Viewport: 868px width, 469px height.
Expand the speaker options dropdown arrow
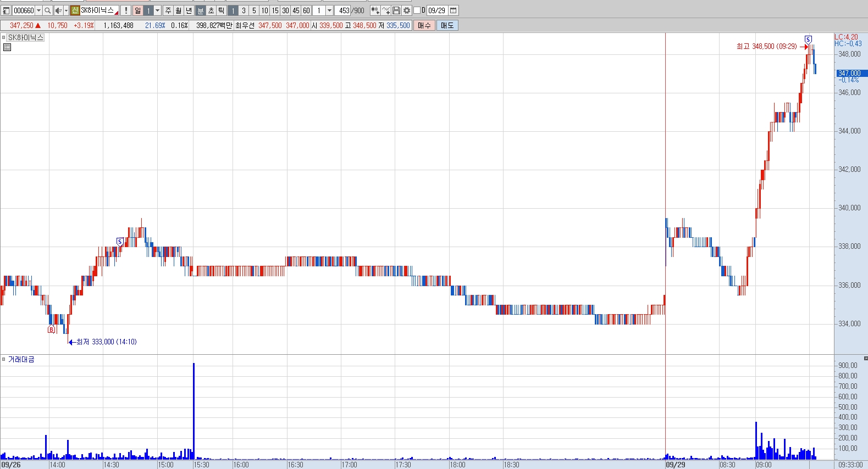tap(66, 10)
